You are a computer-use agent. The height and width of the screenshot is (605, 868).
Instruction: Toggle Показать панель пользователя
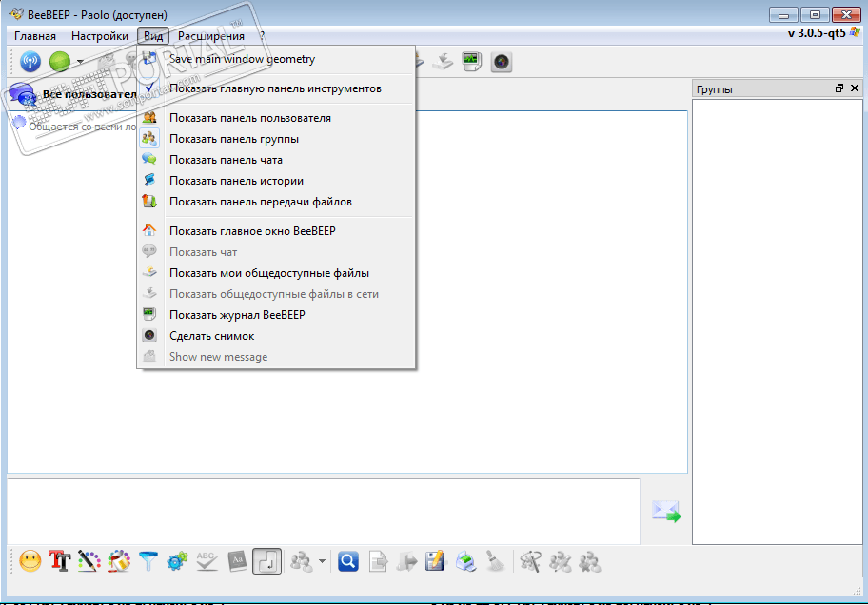tap(276, 118)
